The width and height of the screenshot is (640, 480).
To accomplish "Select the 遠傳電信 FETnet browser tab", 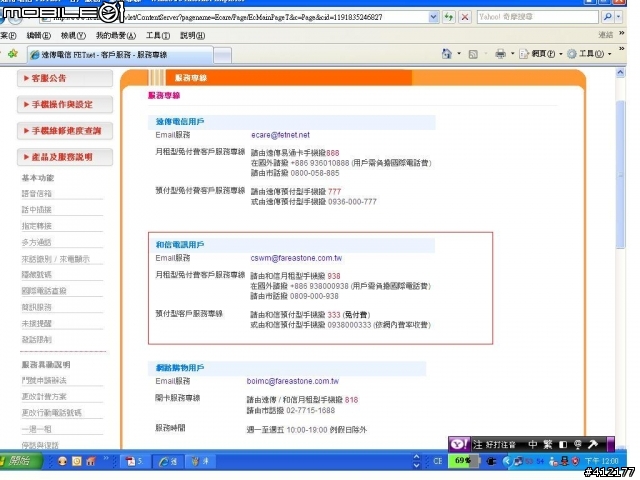I will (120, 55).
